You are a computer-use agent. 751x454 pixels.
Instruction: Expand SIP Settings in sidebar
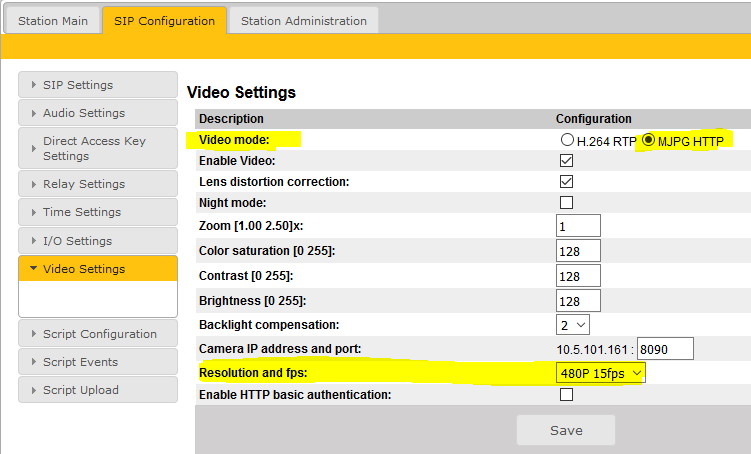pos(97,85)
